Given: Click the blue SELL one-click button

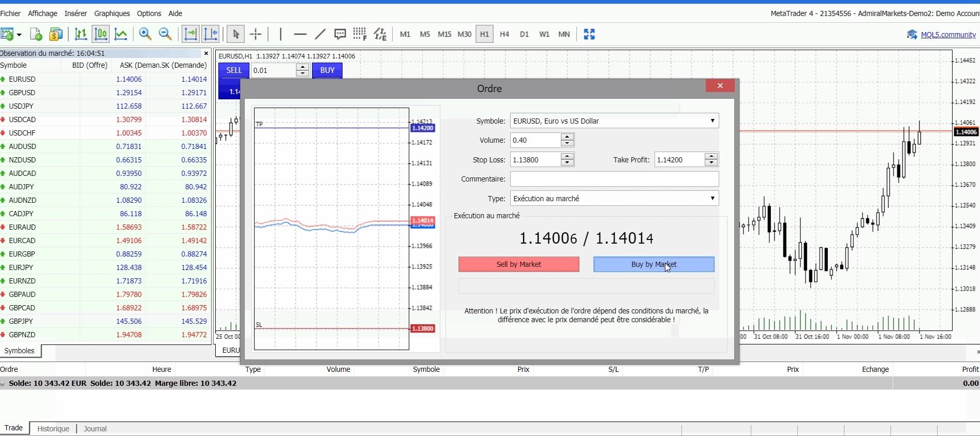Looking at the screenshot, I should click(x=234, y=70).
